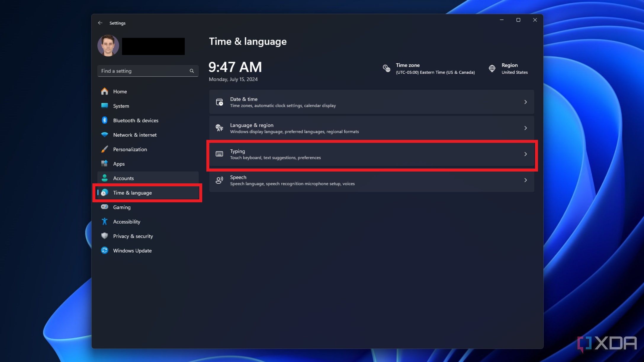Click Monday, July 15, 2024 date
The width and height of the screenshot is (644, 362).
[x=233, y=79]
